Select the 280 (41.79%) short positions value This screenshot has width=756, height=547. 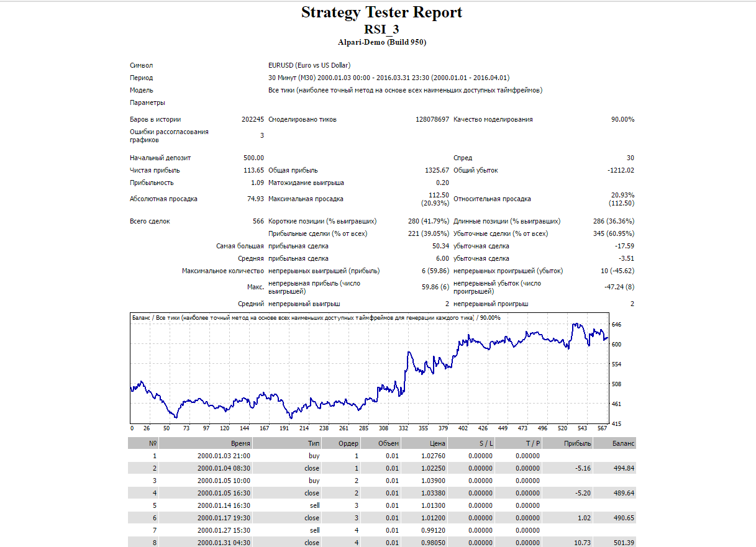(429, 221)
